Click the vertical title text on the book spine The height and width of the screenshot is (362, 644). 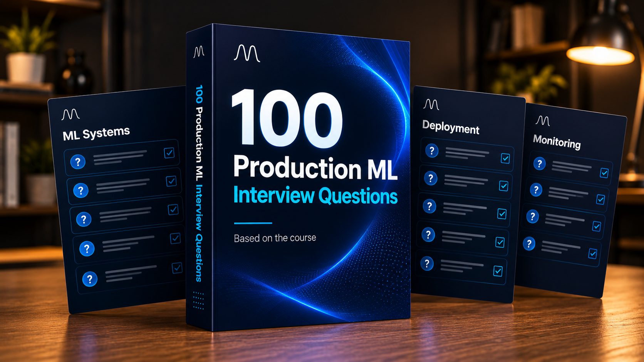pos(199,184)
